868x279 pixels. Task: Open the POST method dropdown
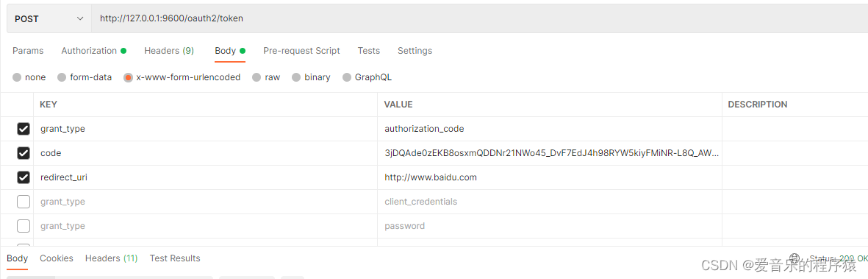coord(49,18)
